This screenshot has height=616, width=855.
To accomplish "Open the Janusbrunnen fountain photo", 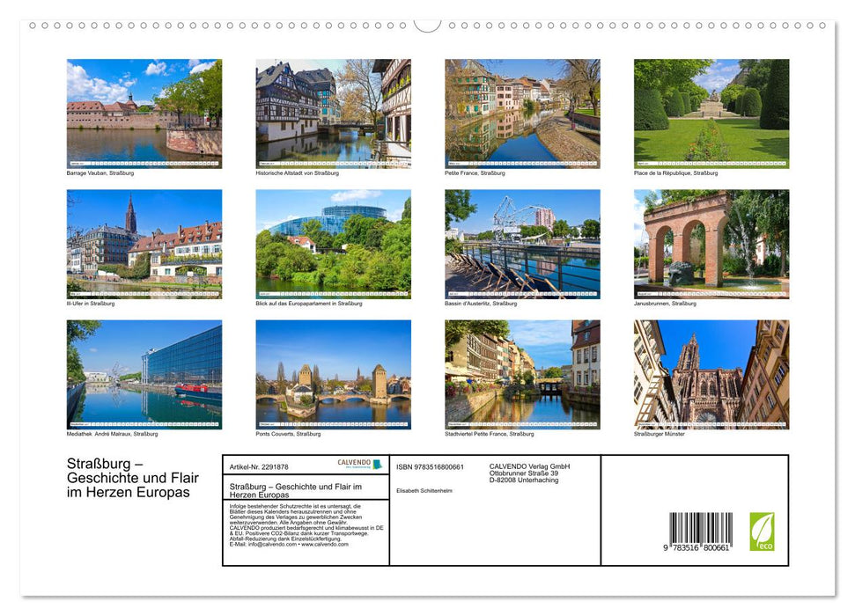I will pos(711,244).
